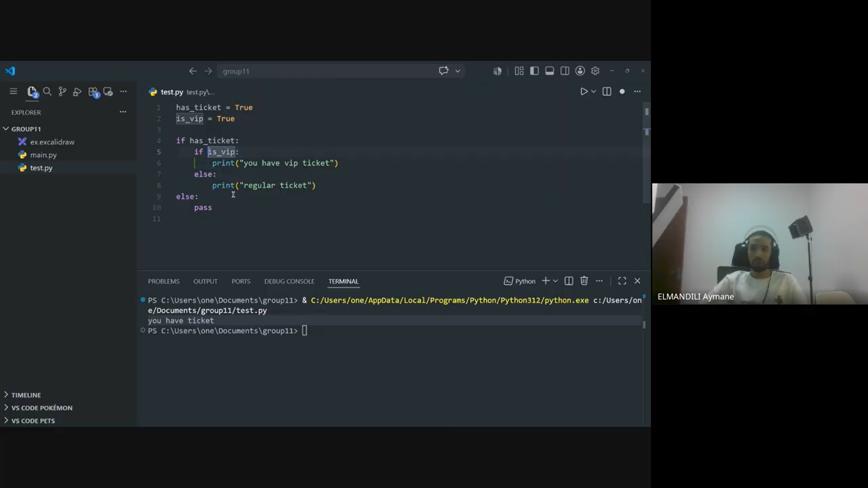868x488 pixels.
Task: Toggle bottom panel visibility
Action: click(x=550, y=71)
